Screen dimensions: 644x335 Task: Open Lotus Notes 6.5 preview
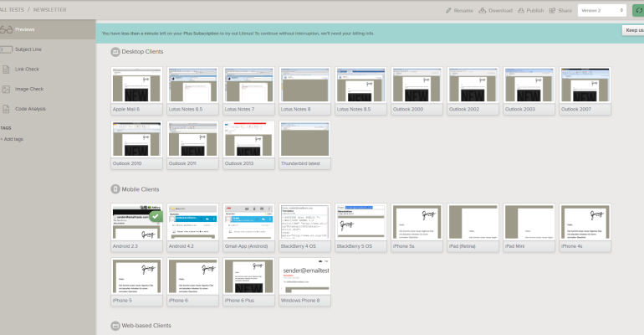coord(192,90)
